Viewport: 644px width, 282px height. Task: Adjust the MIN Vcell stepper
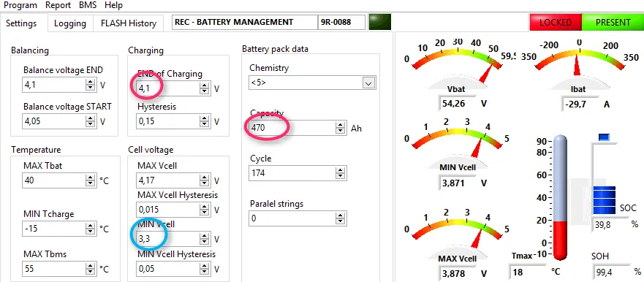coord(205,239)
